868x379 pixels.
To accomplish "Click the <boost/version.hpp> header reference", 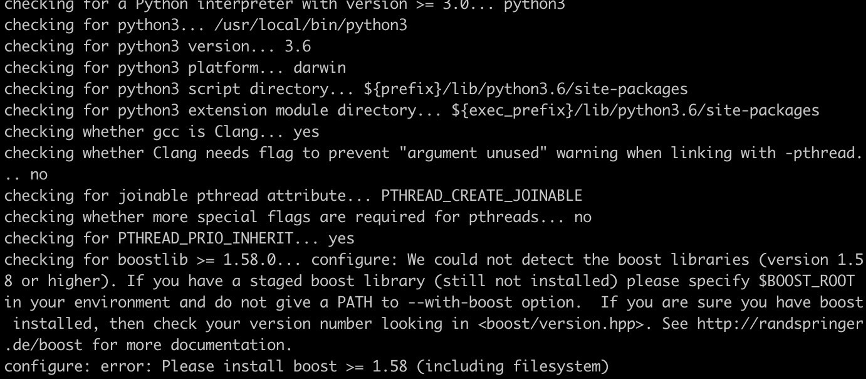I will (561, 324).
